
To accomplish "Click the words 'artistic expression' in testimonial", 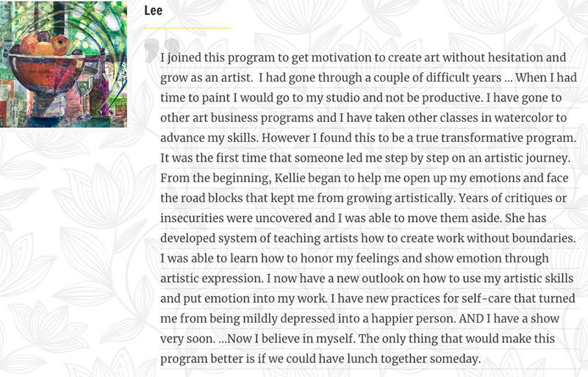I will click(212, 279).
